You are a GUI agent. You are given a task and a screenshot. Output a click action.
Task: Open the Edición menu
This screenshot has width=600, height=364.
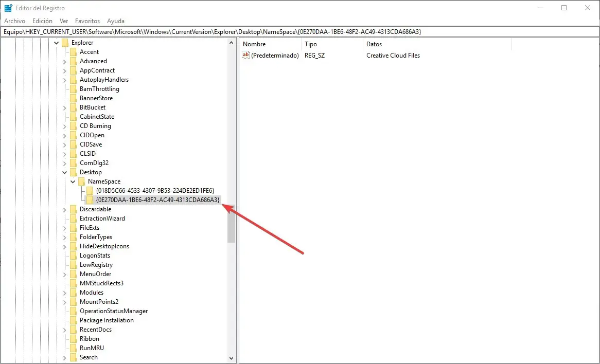coord(42,21)
